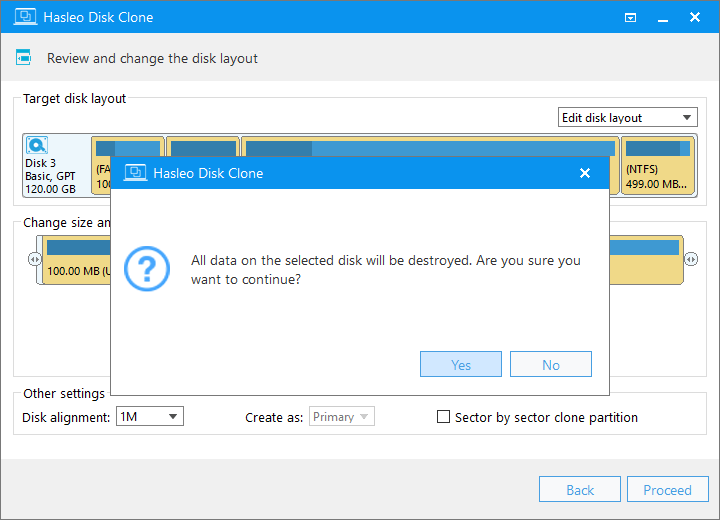Click the Back button
Screen dimensions: 720x520
click(579, 489)
